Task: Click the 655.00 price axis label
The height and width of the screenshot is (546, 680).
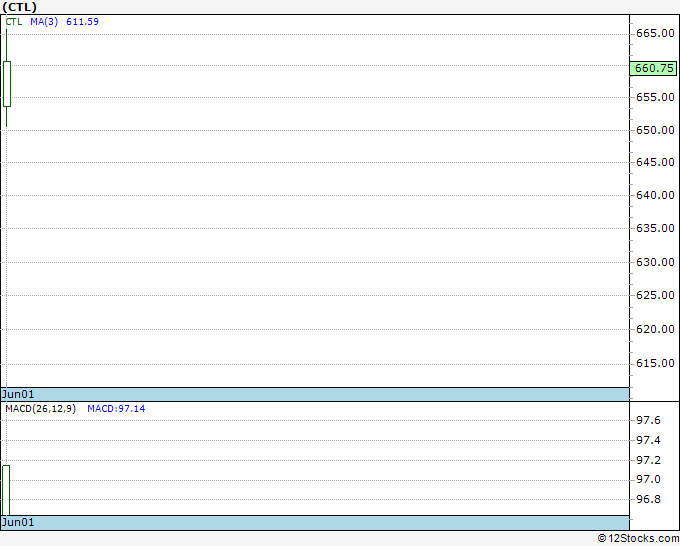Action: 655,97
